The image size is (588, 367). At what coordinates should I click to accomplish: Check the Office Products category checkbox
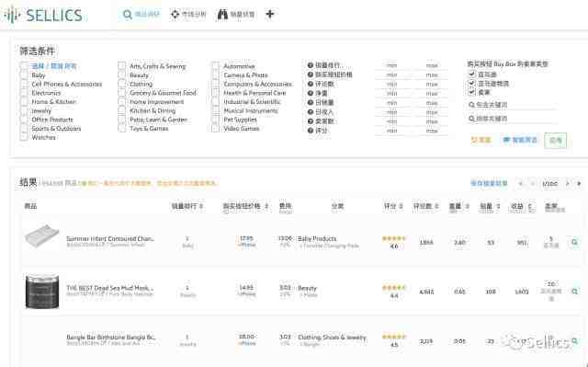click(x=24, y=120)
